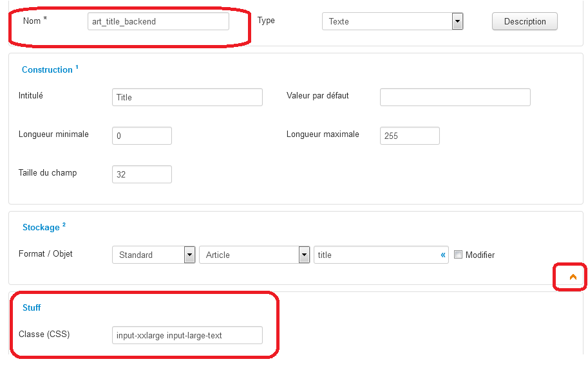Screen dimensions: 588x366
Task: Click the Description button
Action: coord(525,21)
